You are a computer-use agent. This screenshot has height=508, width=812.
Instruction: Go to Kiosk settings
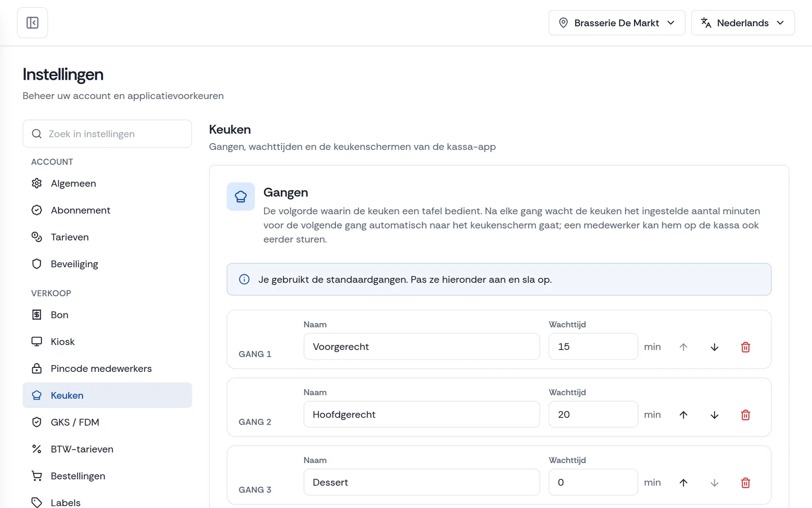tap(107, 342)
